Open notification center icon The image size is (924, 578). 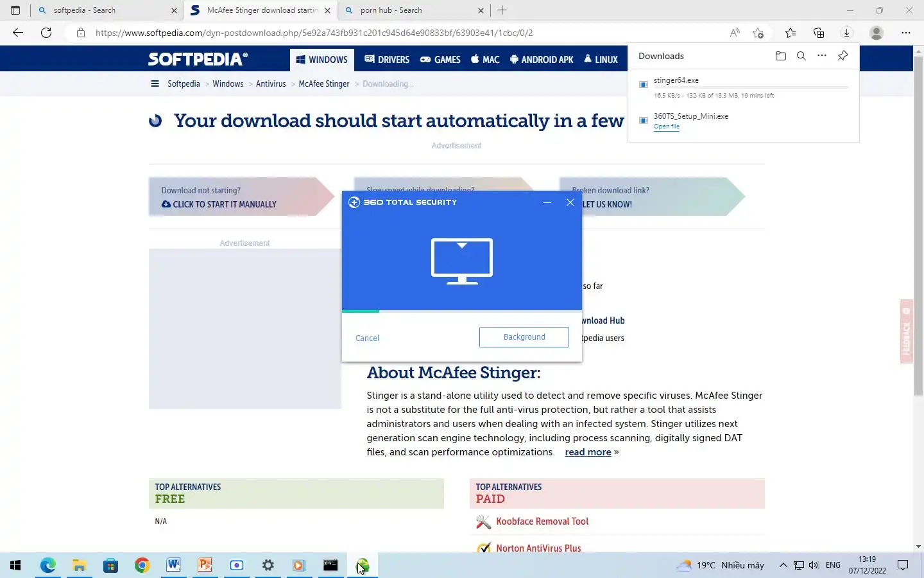click(903, 565)
